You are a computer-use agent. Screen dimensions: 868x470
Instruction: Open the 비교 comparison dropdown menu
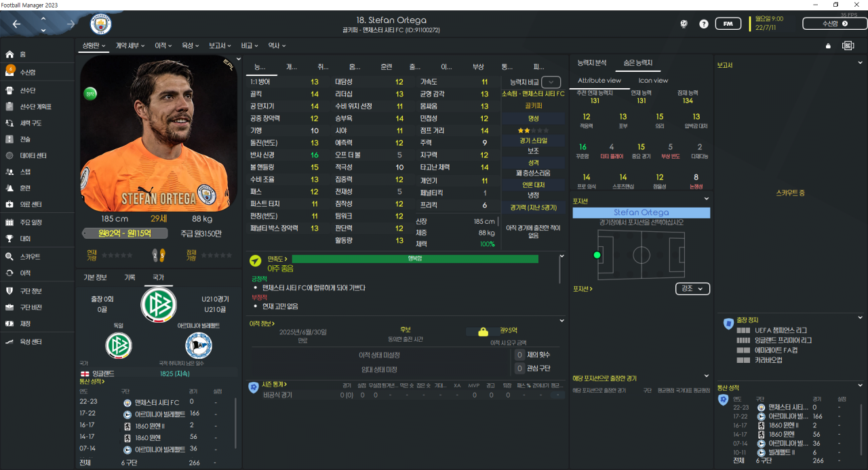click(x=250, y=45)
